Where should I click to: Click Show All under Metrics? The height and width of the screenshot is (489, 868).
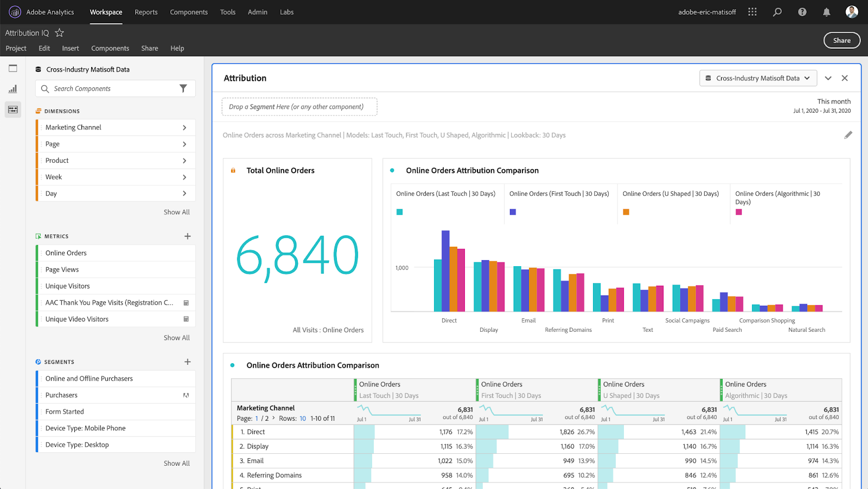[176, 337]
